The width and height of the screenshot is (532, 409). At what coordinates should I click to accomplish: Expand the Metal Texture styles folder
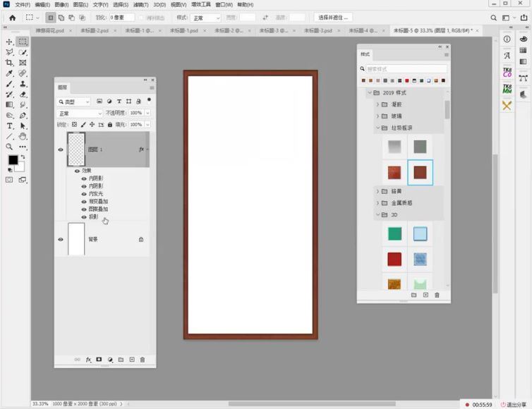tap(377, 203)
